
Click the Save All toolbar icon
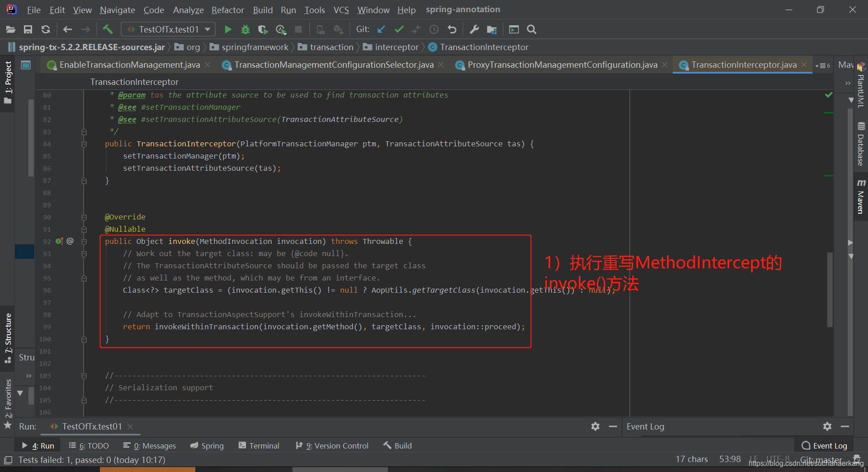coord(28,30)
